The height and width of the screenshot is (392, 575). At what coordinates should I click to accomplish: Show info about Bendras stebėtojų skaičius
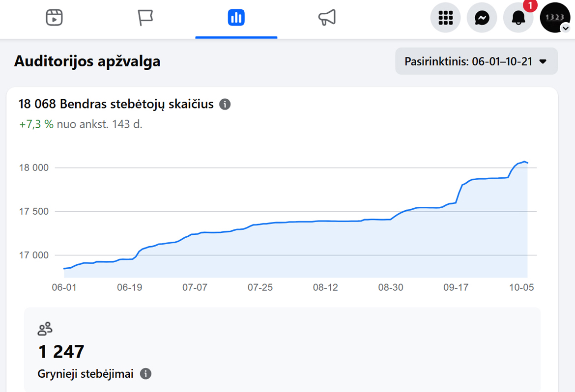(x=225, y=105)
